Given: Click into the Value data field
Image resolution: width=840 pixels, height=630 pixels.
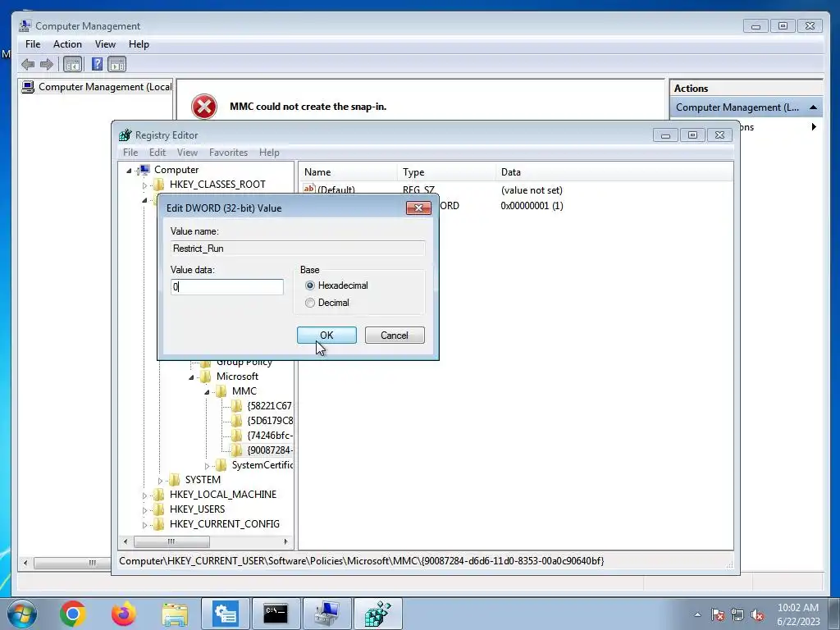Looking at the screenshot, I should tap(227, 286).
